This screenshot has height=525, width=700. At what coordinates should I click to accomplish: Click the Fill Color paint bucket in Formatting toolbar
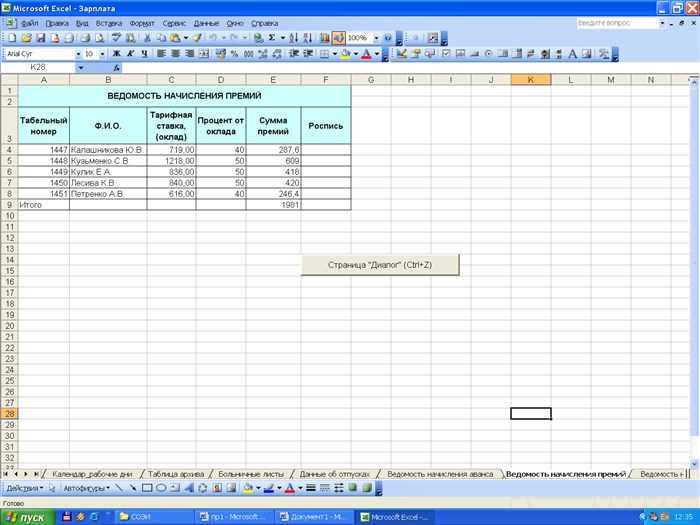(346, 54)
